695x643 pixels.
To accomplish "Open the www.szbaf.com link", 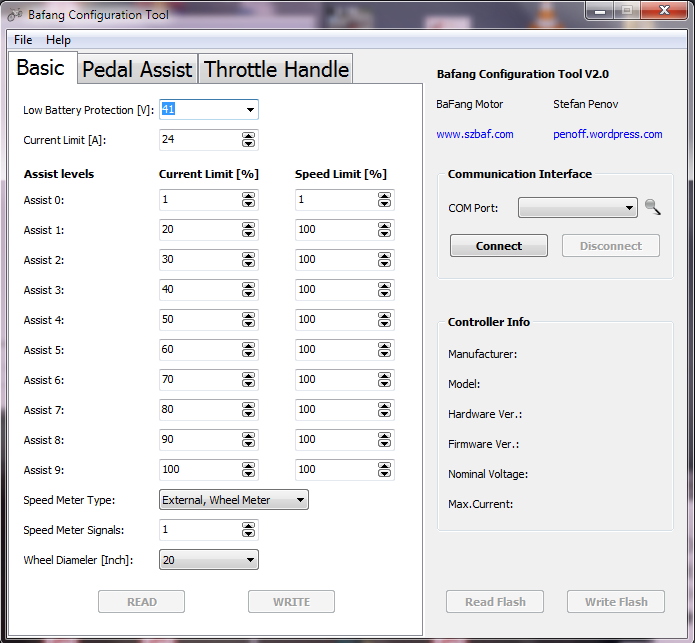I will coord(475,134).
